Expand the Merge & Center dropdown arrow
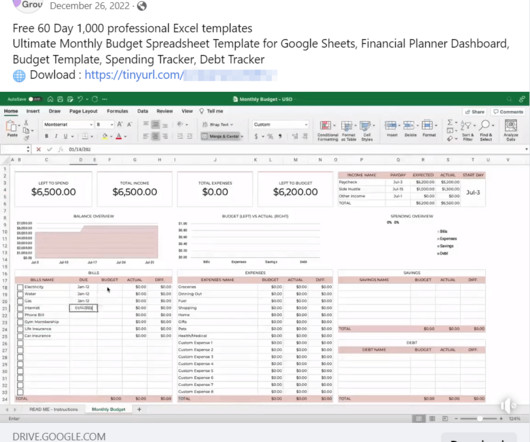This screenshot has height=442, width=530. [x=242, y=136]
